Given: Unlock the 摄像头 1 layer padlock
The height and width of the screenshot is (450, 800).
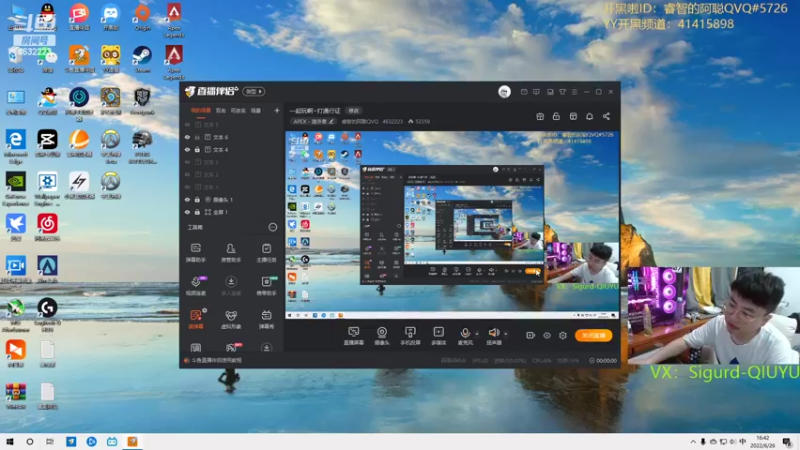Looking at the screenshot, I should 197,199.
